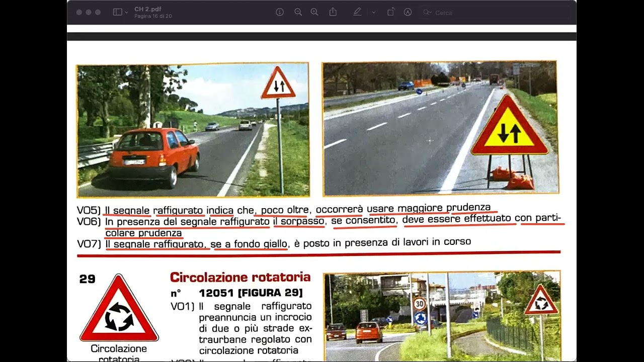This screenshot has height=362, width=644.
Task: Click the CH 2.pdf window title
Action: pos(148,10)
